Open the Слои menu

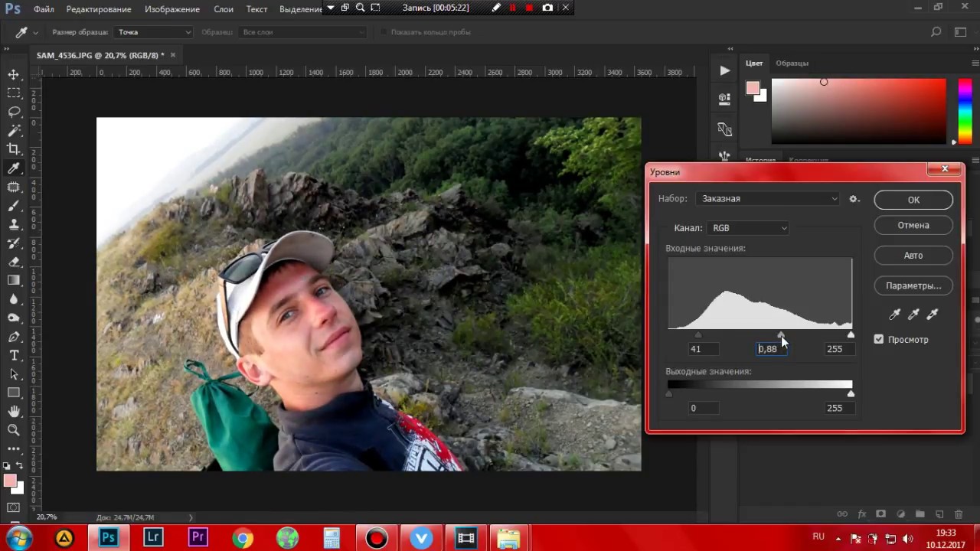[x=224, y=9]
